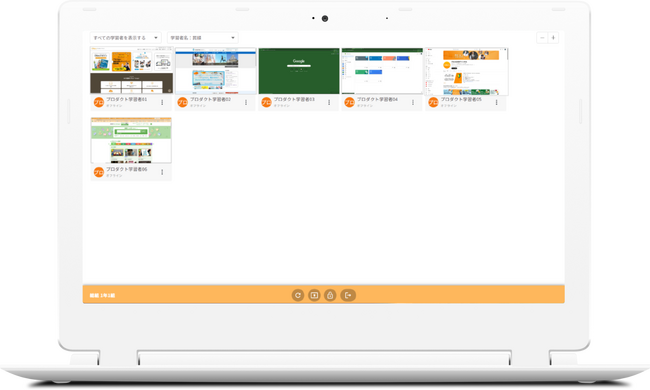
Task: Open more options for プロダクト学習者01
Action: click(x=162, y=102)
